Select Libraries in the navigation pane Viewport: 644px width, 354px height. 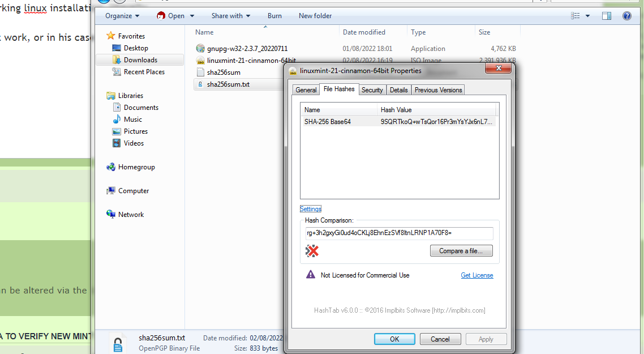[131, 96]
